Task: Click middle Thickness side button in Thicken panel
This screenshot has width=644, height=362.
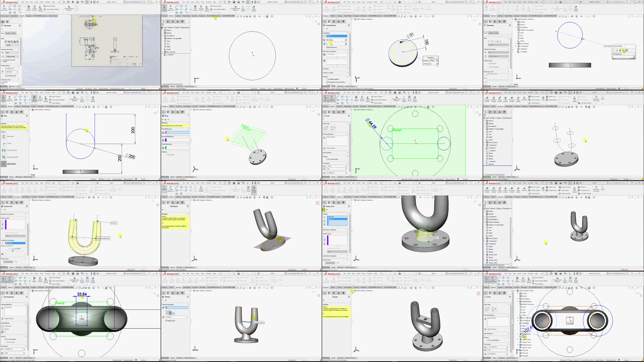Action: pyautogui.click(x=170, y=313)
